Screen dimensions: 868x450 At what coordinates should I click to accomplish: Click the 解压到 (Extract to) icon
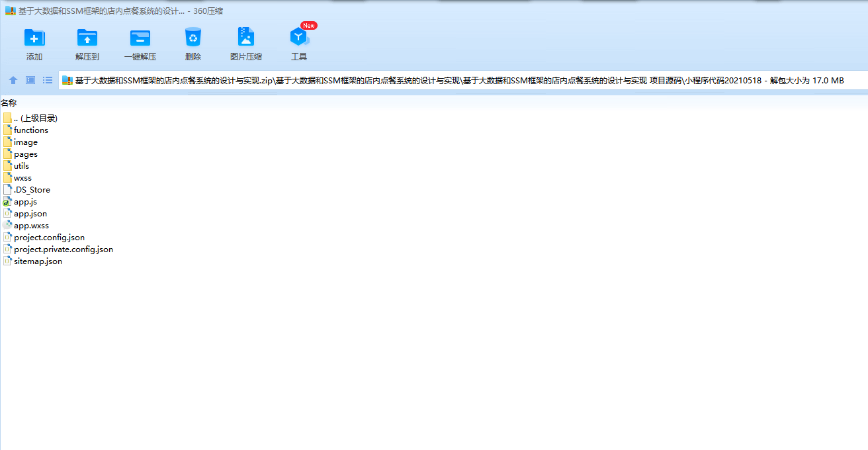click(x=87, y=38)
